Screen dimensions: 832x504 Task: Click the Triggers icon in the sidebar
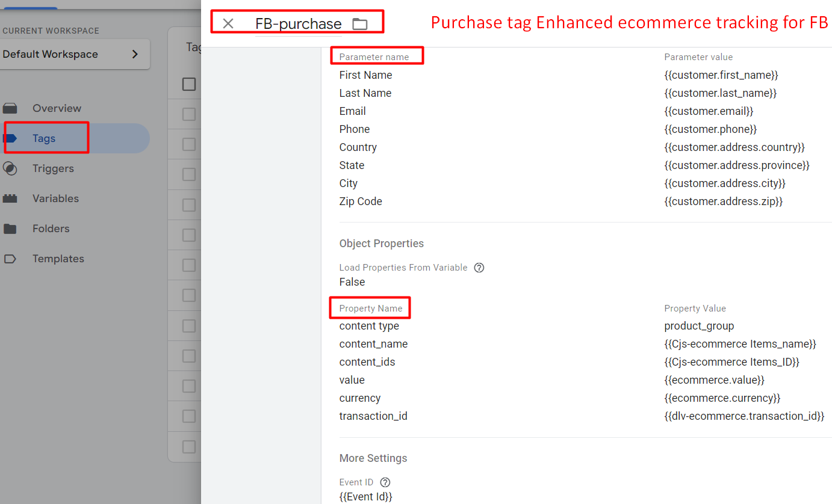(x=10, y=168)
